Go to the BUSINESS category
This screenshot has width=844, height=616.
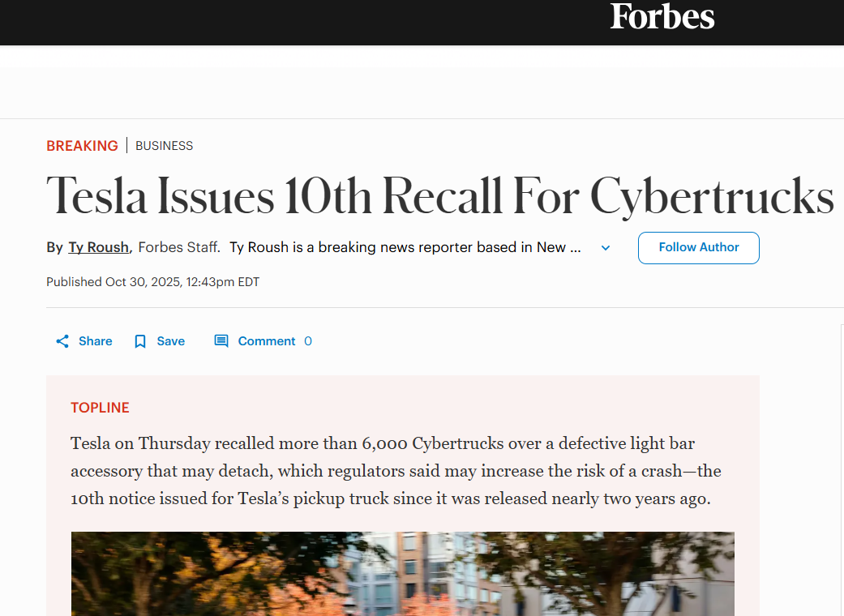pyautogui.click(x=164, y=146)
